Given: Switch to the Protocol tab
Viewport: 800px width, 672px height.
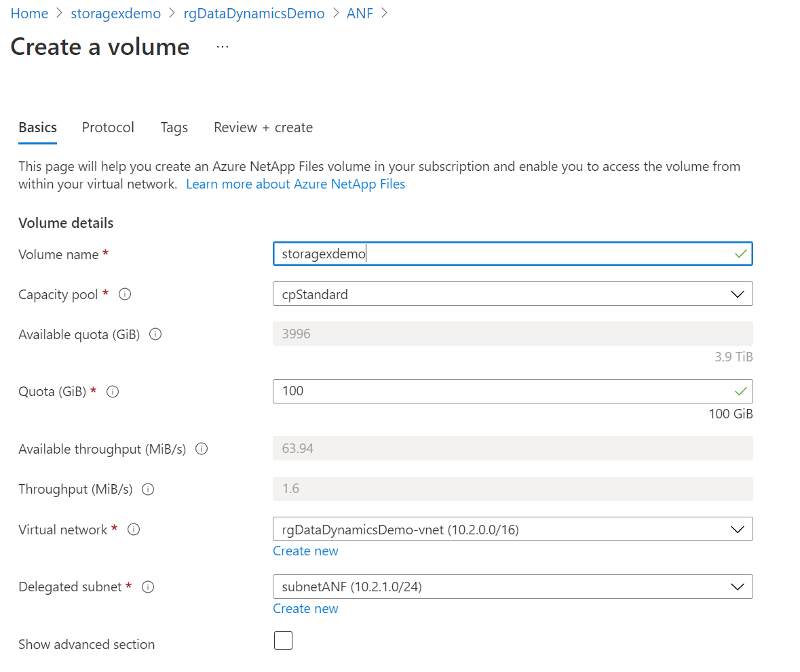Looking at the screenshot, I should [x=108, y=127].
